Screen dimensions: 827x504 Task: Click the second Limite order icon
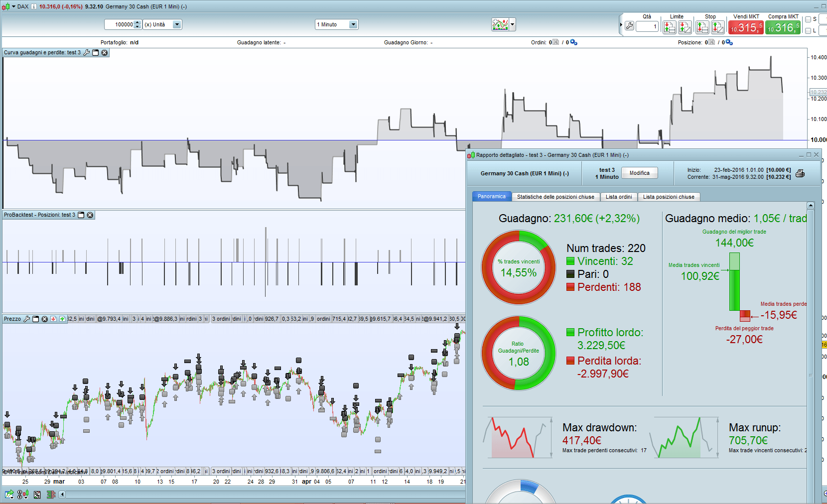(x=685, y=27)
